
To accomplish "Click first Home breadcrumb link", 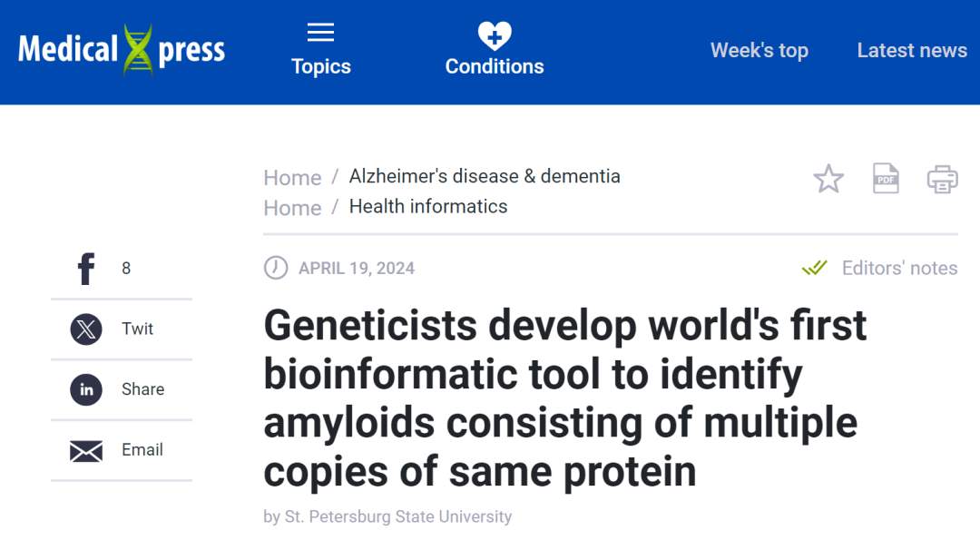I will pyautogui.click(x=292, y=178).
